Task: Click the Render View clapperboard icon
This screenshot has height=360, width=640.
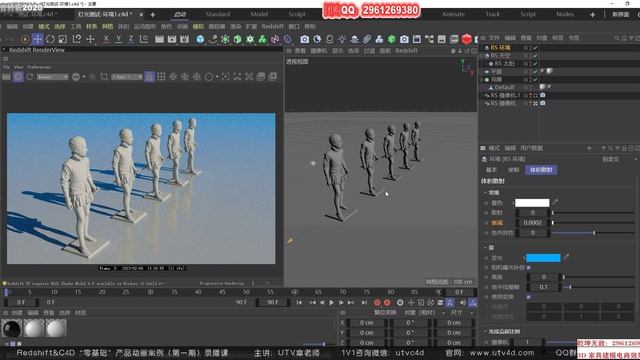Action: (x=159, y=39)
